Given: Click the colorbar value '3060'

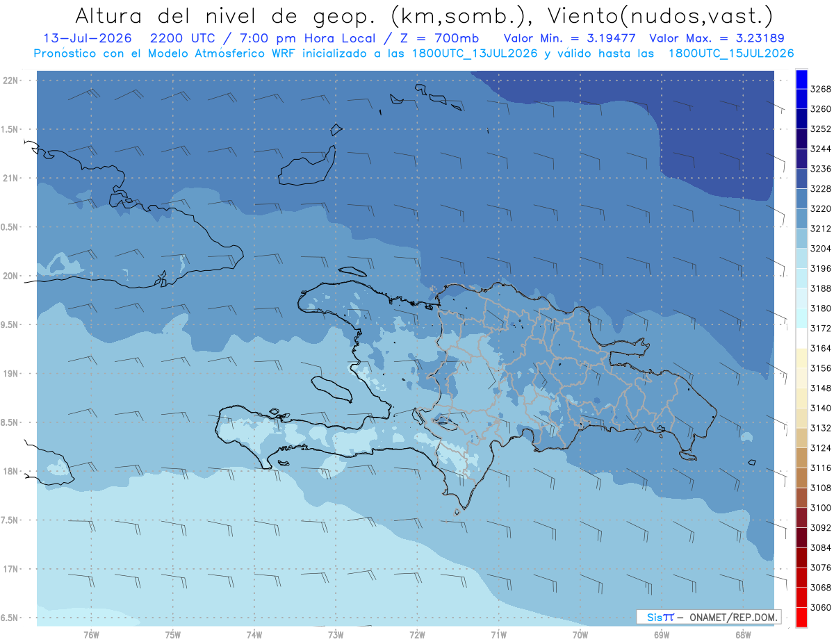Looking at the screenshot, I should click(x=821, y=607).
